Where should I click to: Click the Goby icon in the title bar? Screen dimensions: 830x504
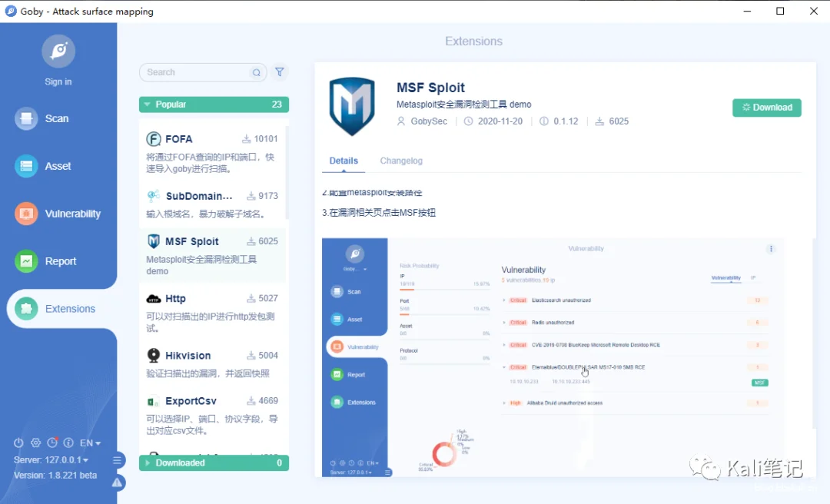[x=11, y=11]
